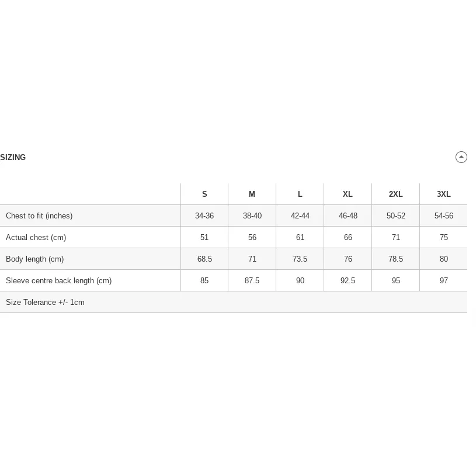This screenshot has height=476, width=476.
Task: Click the 87.5 sleeve length cell
Action: tap(252, 280)
